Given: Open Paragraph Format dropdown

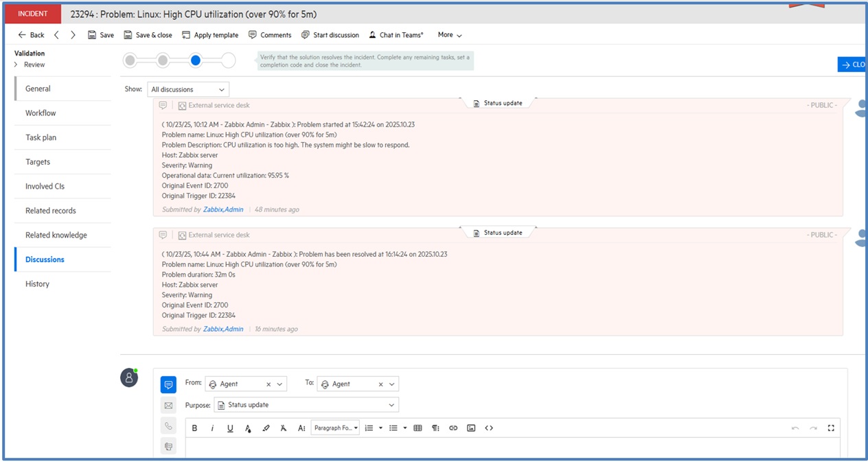Looking at the screenshot, I should point(335,428).
